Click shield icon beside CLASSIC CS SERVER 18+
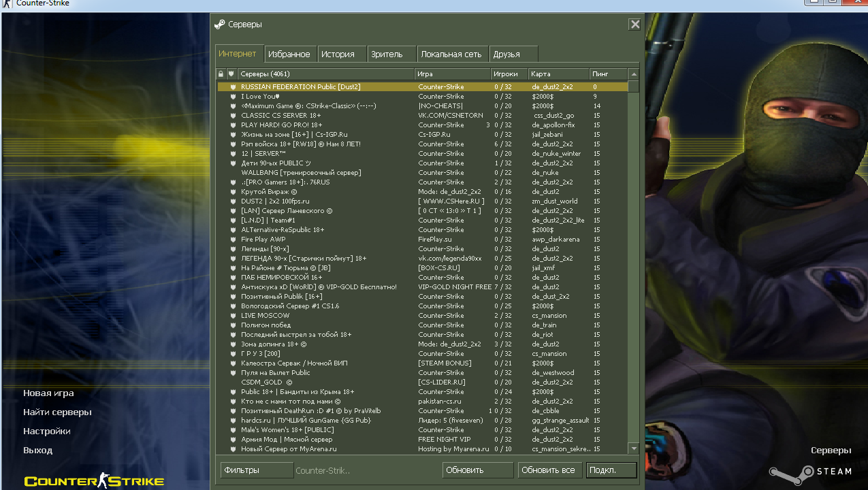Viewport: 868px width, 490px height. [x=233, y=116]
